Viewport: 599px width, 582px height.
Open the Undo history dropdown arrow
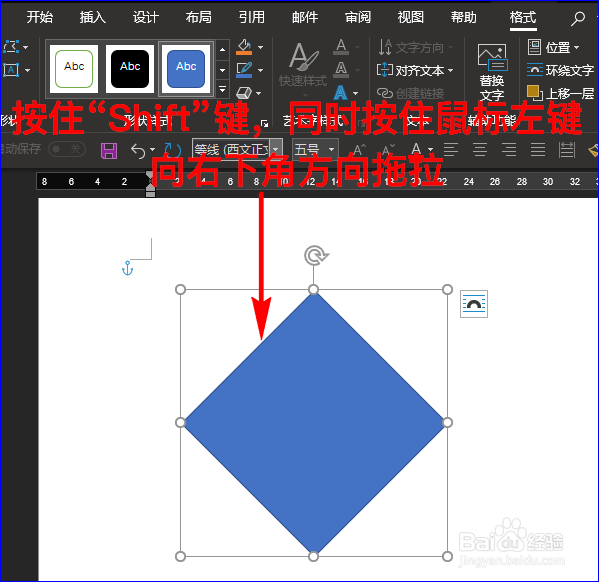(x=153, y=150)
